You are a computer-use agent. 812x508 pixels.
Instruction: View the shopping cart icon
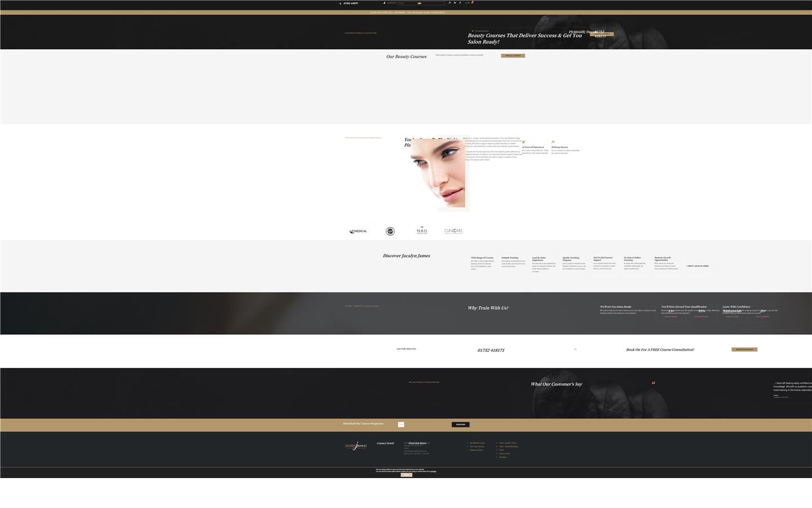(x=470, y=2)
